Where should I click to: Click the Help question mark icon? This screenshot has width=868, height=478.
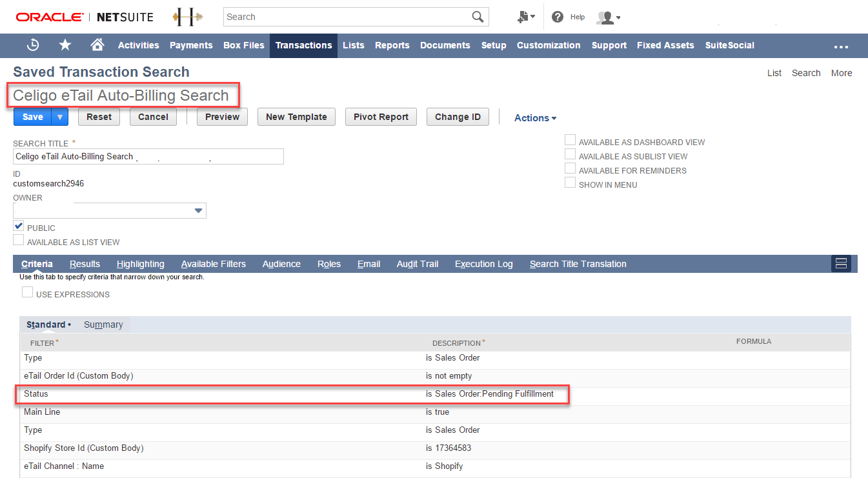(558, 17)
